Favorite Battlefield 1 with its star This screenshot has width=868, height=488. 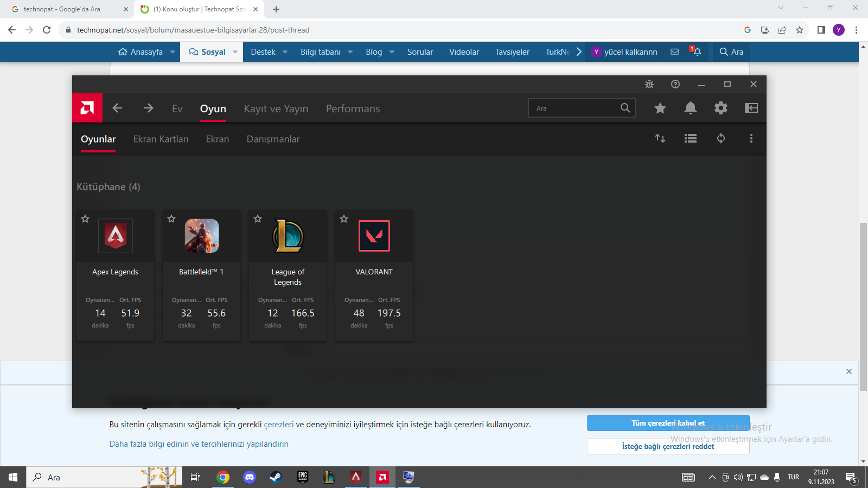point(171,219)
